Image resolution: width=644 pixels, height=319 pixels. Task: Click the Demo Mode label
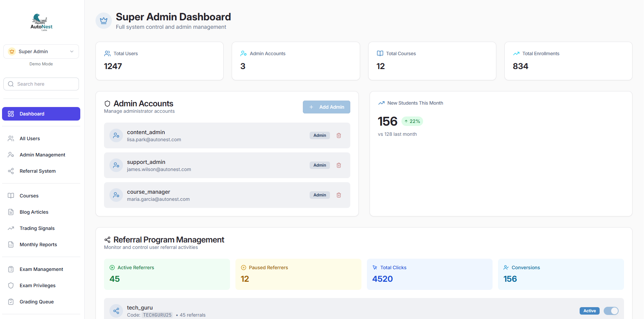pyautogui.click(x=41, y=64)
